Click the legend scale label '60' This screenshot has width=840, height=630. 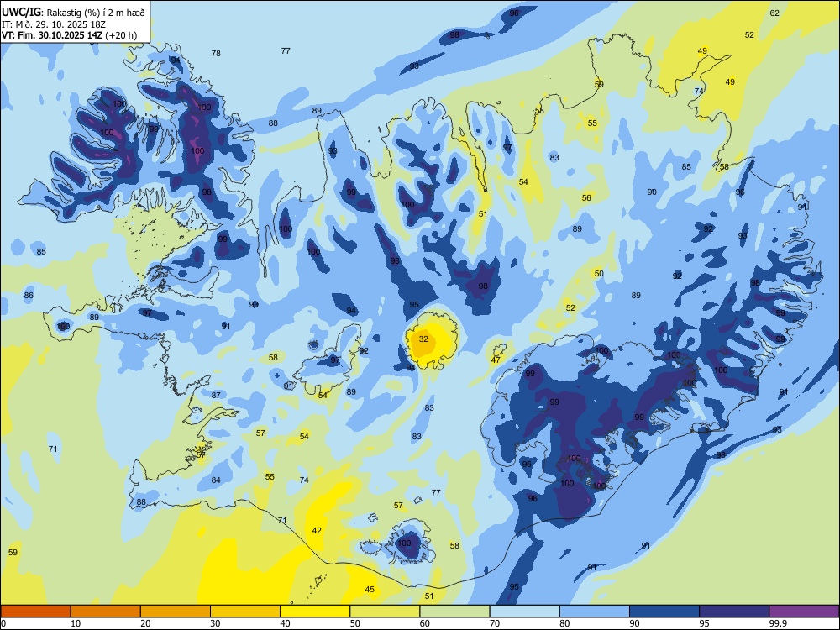[x=425, y=623]
